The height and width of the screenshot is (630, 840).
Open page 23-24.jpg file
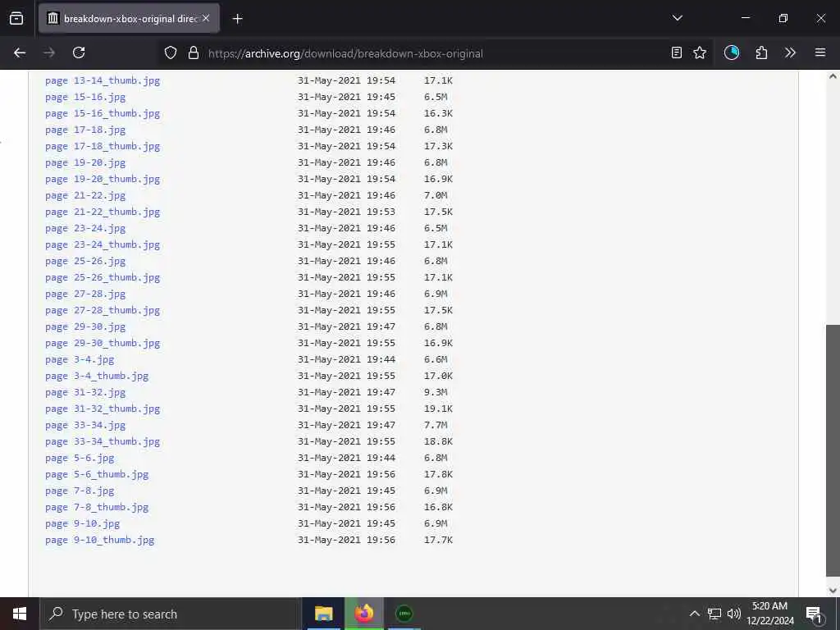tap(85, 228)
